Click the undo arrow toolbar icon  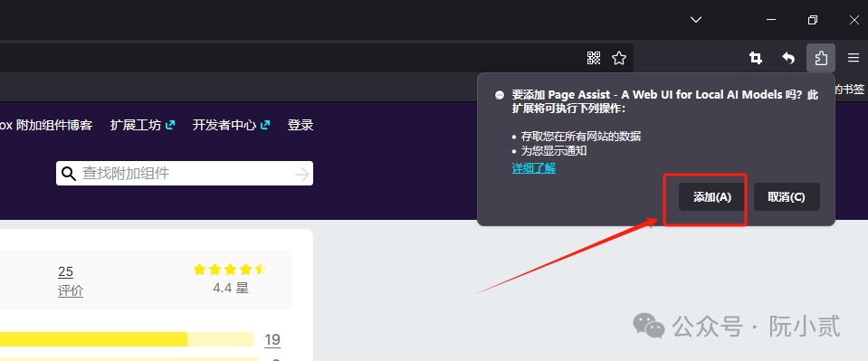click(788, 58)
